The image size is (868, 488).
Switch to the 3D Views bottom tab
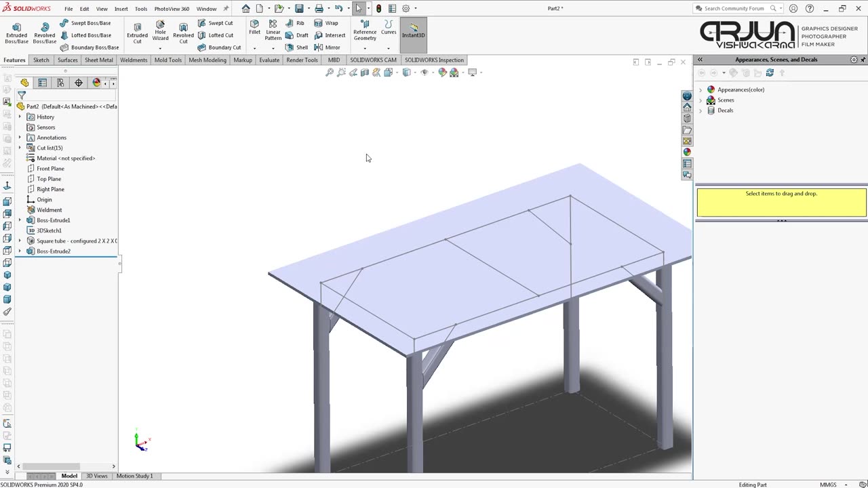[96, 476]
